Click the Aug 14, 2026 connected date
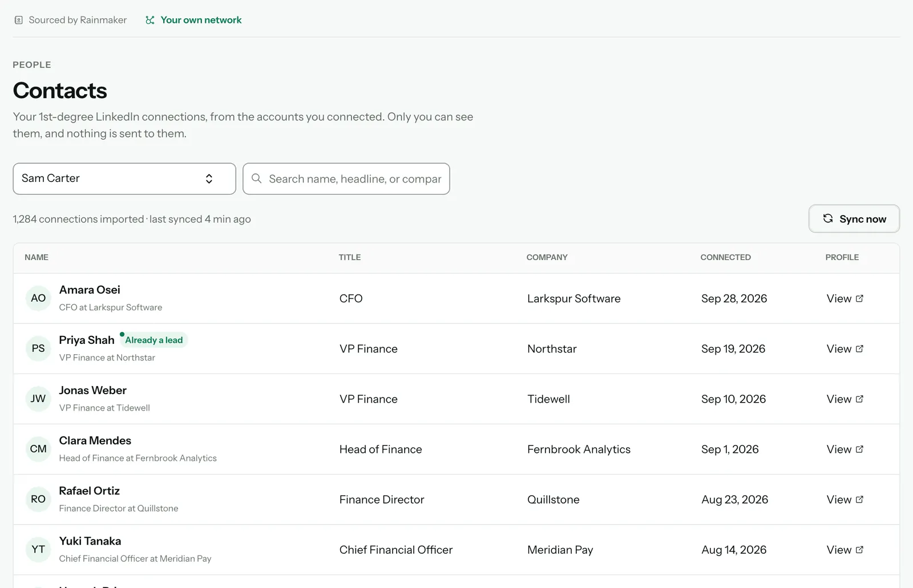The height and width of the screenshot is (588, 913). 734,549
